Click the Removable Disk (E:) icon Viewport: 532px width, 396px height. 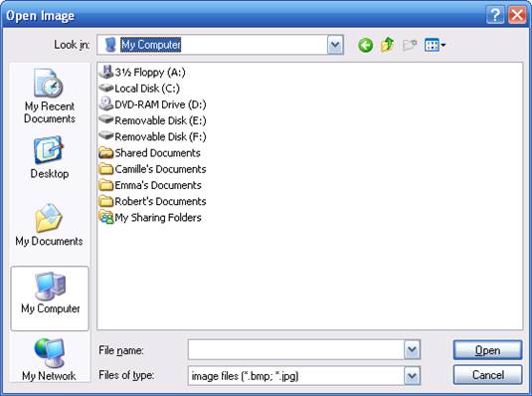point(106,119)
